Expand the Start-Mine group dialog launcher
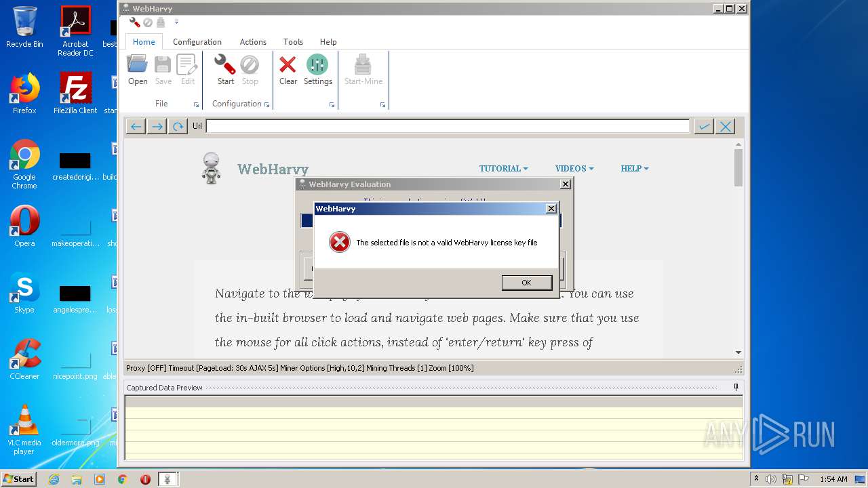Screen dimensions: 868x488 (382, 105)
